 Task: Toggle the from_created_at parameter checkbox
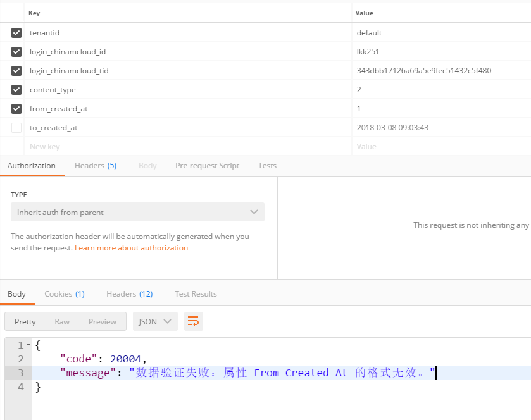(x=16, y=109)
